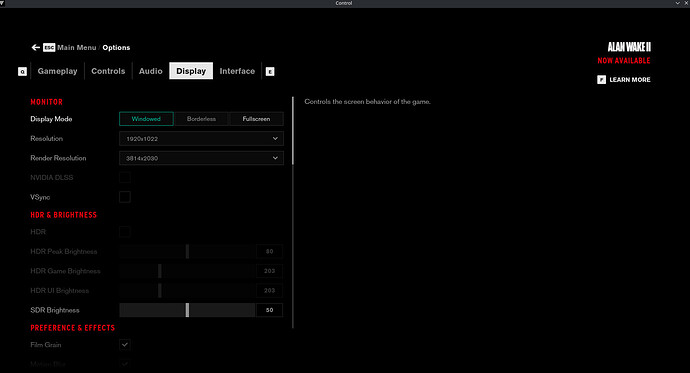Click the ESC key icon
Screen dimensions: 690x373
pyautogui.click(x=49, y=48)
